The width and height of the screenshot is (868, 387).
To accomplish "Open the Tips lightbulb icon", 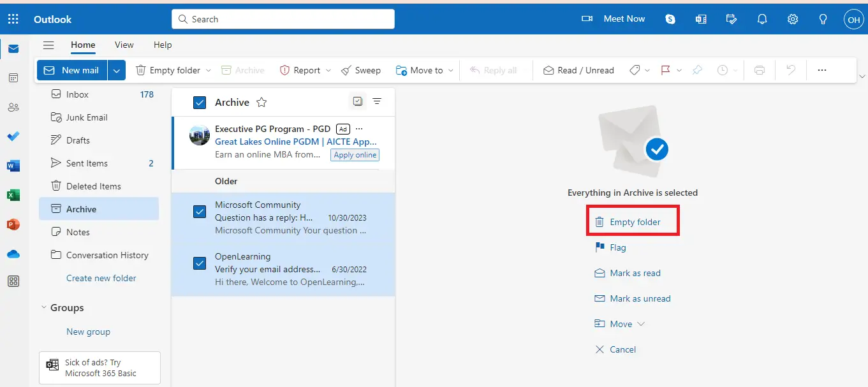I will (823, 19).
